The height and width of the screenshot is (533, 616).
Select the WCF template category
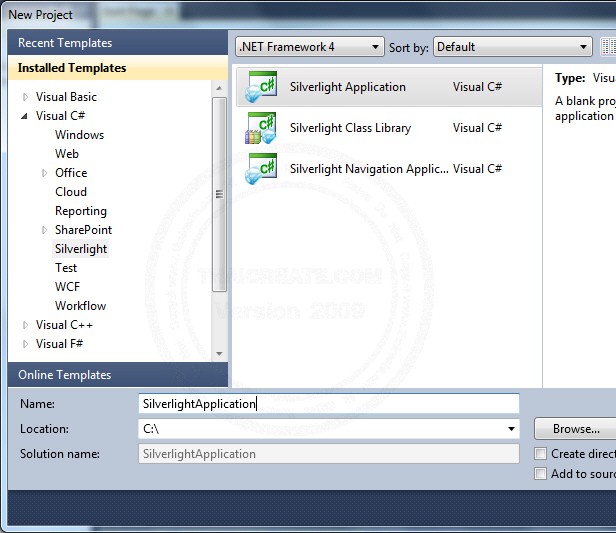(67, 287)
